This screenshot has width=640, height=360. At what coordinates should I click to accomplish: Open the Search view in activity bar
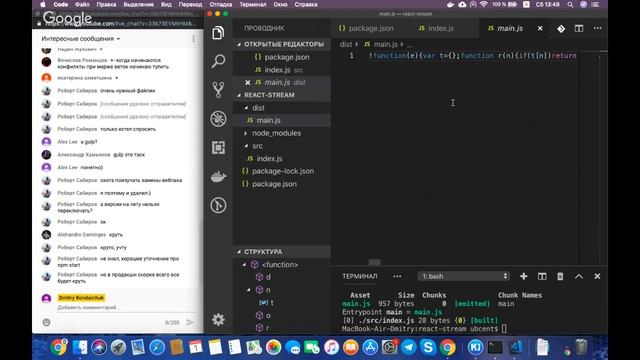pos(218,61)
